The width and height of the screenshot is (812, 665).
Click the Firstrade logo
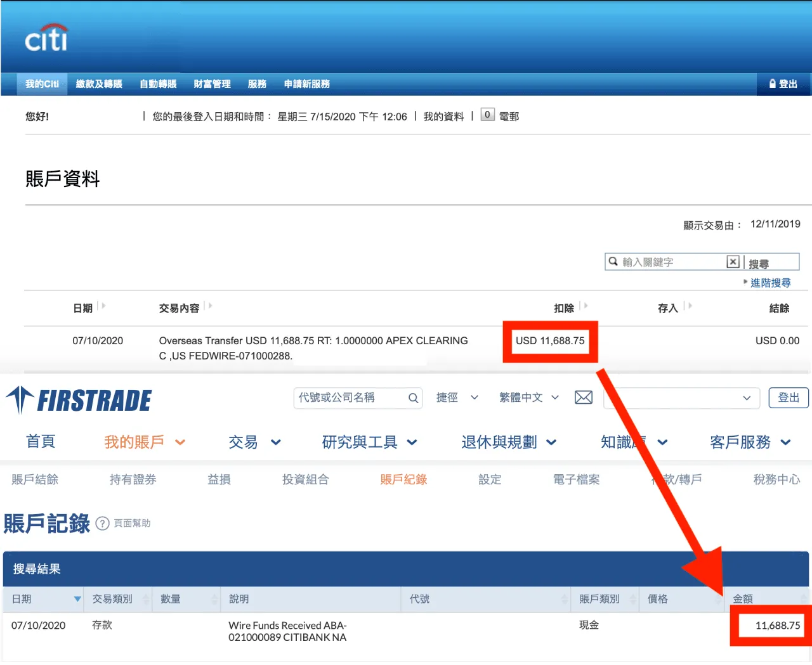[79, 400]
